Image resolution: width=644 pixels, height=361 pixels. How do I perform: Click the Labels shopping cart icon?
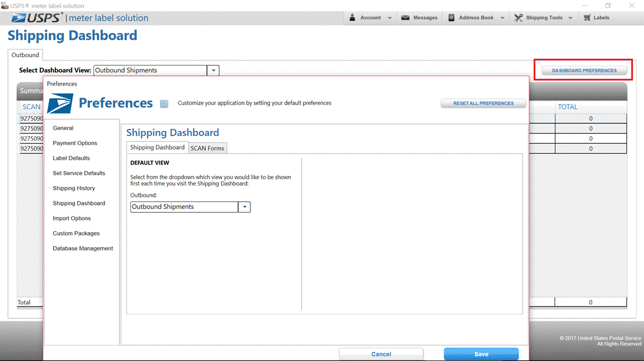click(587, 18)
